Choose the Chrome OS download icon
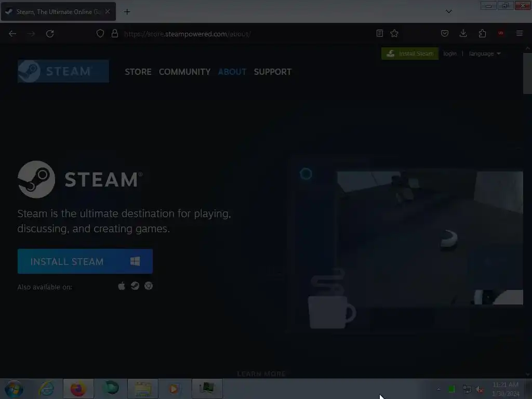Image resolution: width=532 pixels, height=399 pixels. [149, 286]
